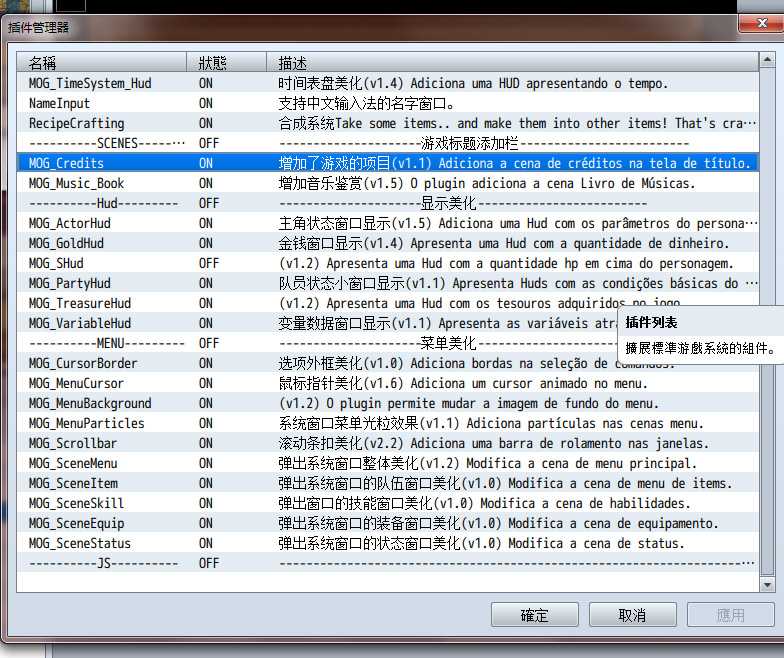Click MOG_MenuCursor description 鼠标指针美化

click(x=320, y=383)
